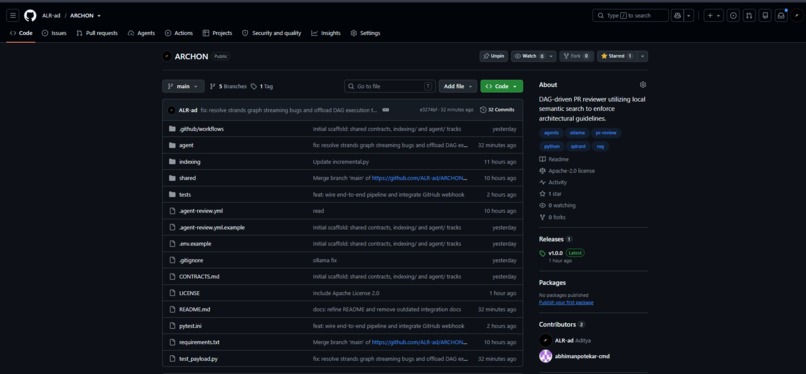This screenshot has width=806, height=374.
Task: Open the .github/workflows folder
Action: (x=201, y=129)
